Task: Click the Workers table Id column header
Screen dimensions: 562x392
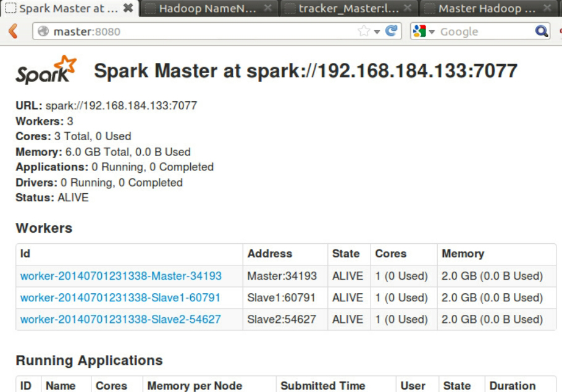Action: click(25, 254)
